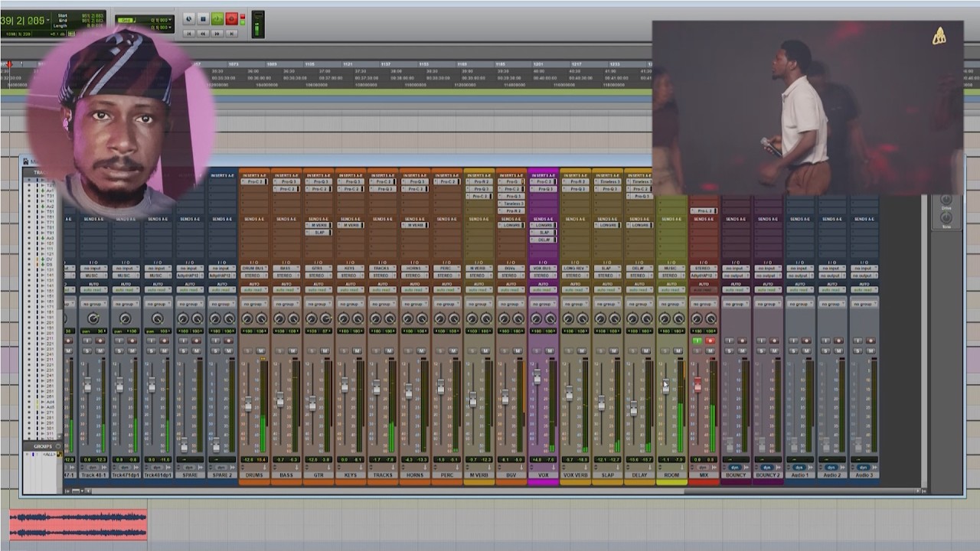The image size is (980, 551).
Task: Open Pro-Q 3 insert on BASS track
Action: click(286, 182)
